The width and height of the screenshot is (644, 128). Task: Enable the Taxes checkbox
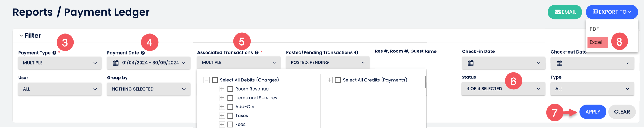[230, 116]
